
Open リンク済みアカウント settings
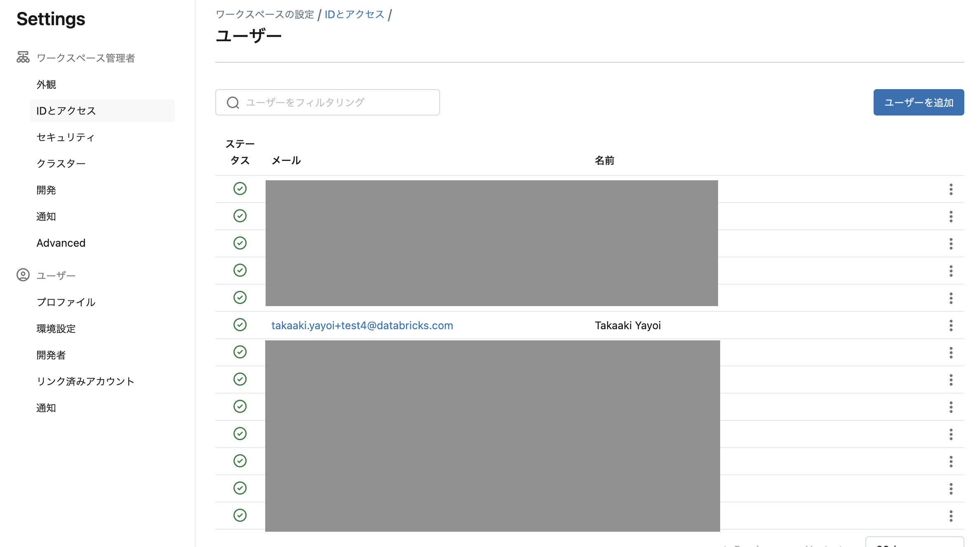[85, 381]
